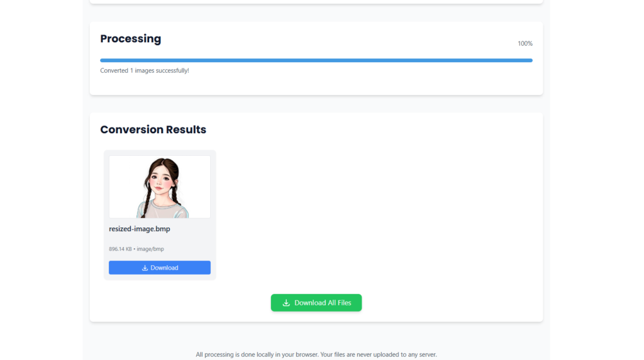Click the Processing heading

[131, 38]
